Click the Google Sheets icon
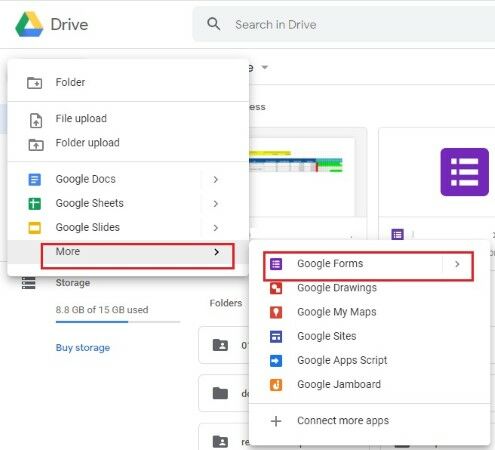The image size is (495, 450). [x=35, y=203]
